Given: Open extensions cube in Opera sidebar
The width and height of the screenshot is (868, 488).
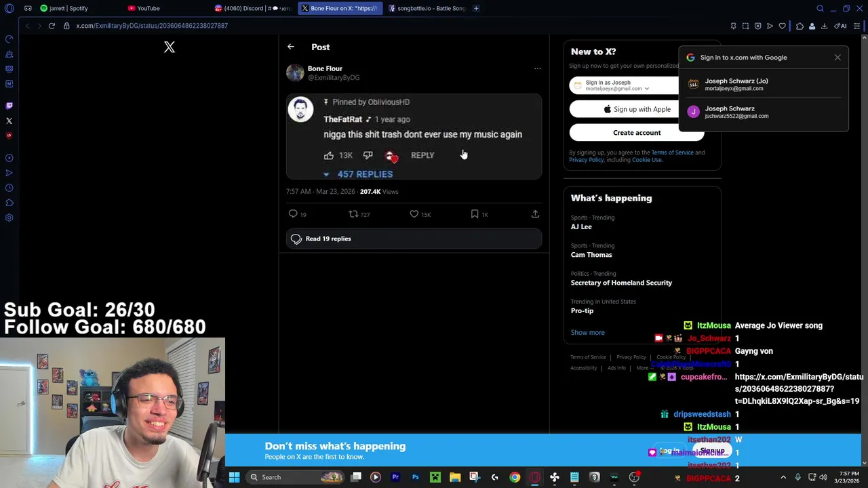Looking at the screenshot, I should pyautogui.click(x=9, y=203).
